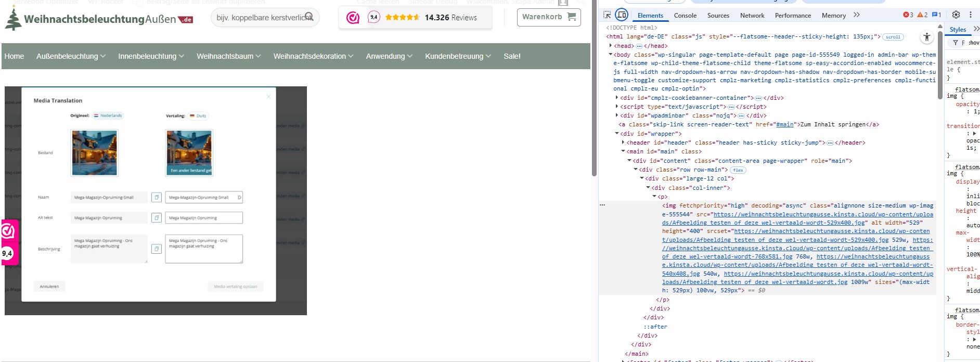Click the Sale! navigation link
Viewport: 980px width, 362px height.
coord(512,56)
